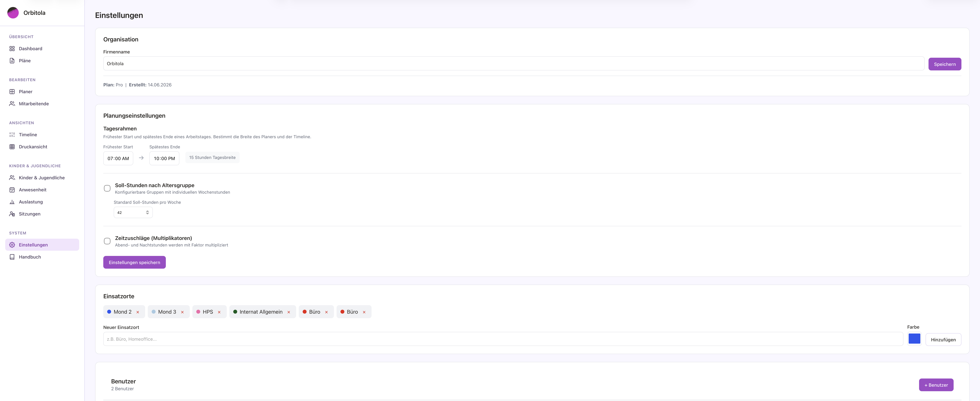Image resolution: width=980 pixels, height=401 pixels.
Task: Go to Mitarbeitende in the sidebar
Action: 42,104
